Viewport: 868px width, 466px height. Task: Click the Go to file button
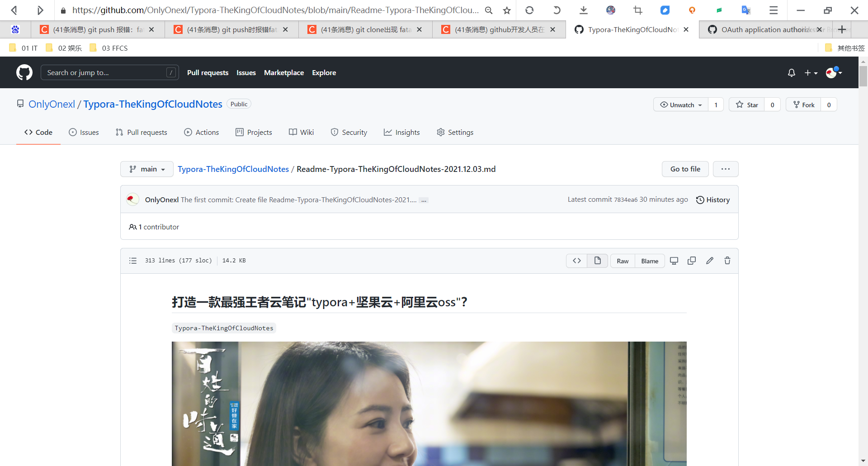click(x=685, y=169)
